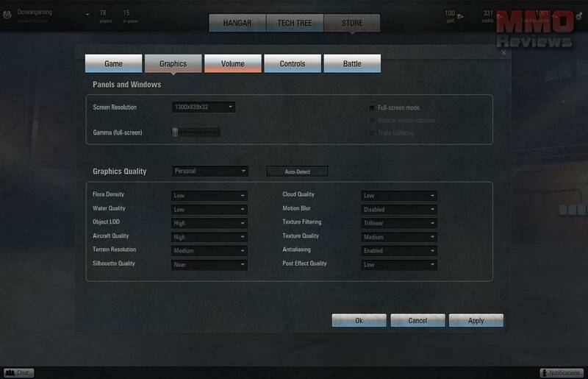
Task: Open the Texture Filtering dropdown
Action: point(399,223)
